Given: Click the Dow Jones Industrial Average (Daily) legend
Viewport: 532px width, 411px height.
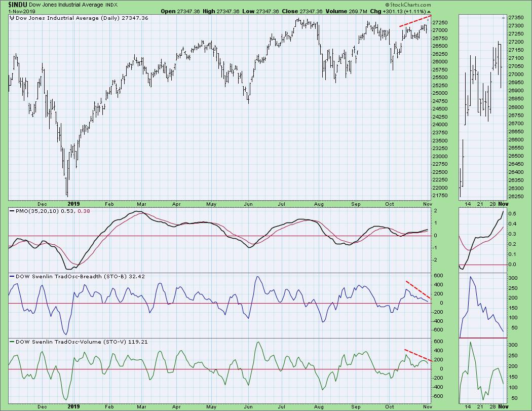Looking at the screenshot, I should click(82, 18).
